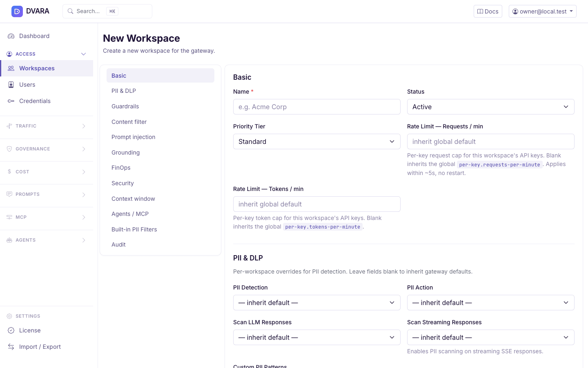
Task: Click the Governance shield icon
Action: point(9,149)
